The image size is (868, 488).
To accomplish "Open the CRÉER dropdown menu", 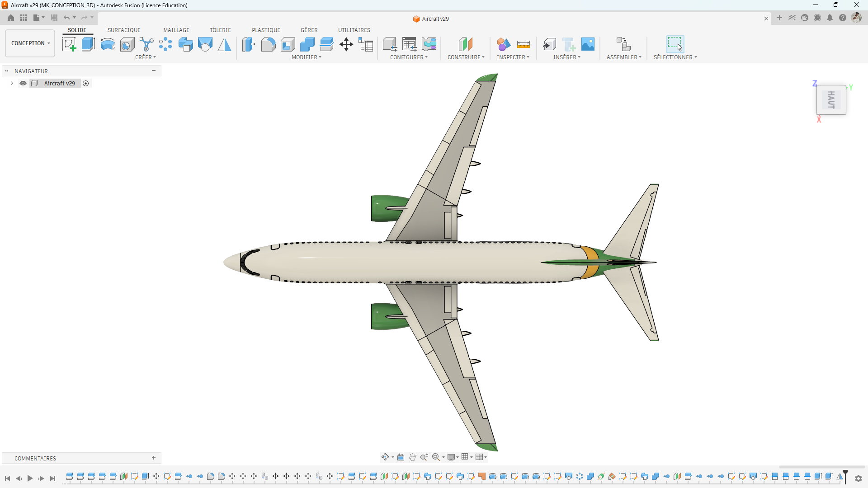I will pyautogui.click(x=146, y=57).
